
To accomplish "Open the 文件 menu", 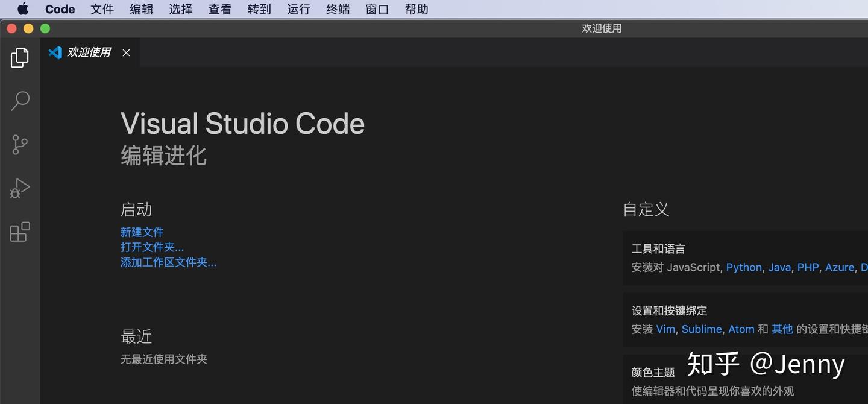I will coord(102,9).
